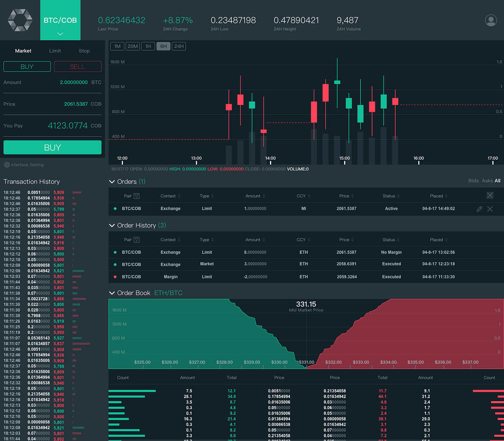The image size is (504, 441).
Task: Select the No Margin order history row
Action: (x=306, y=252)
